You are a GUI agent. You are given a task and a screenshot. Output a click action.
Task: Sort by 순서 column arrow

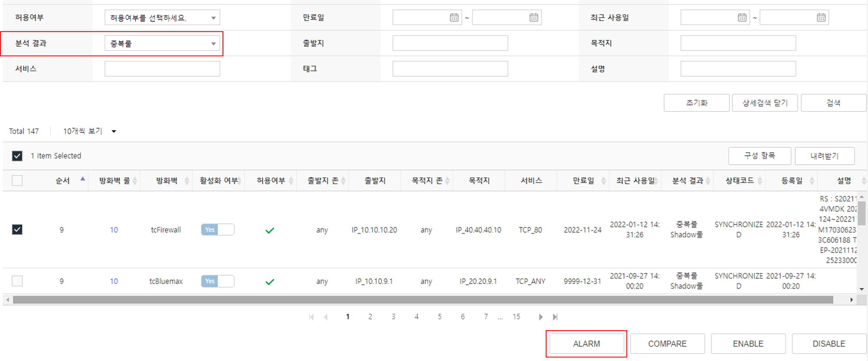[x=82, y=179]
